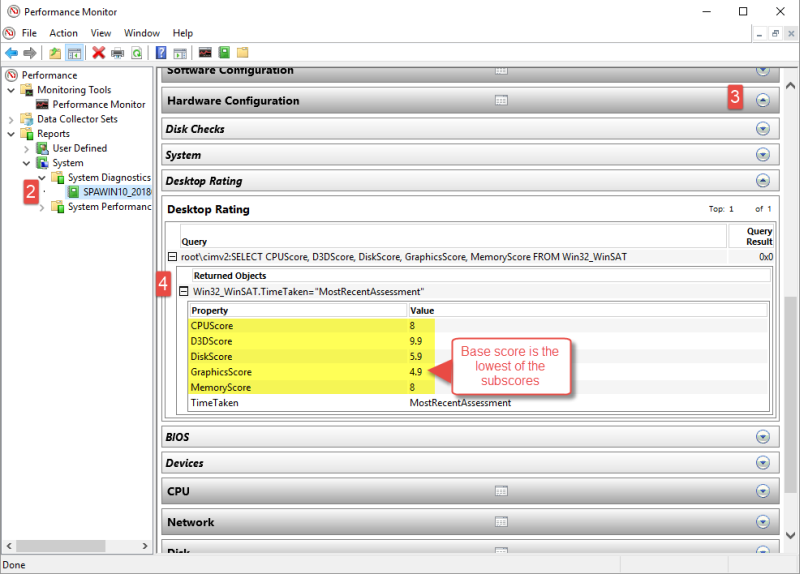800x574 pixels.
Task: Open the Action menu
Action: [63, 33]
